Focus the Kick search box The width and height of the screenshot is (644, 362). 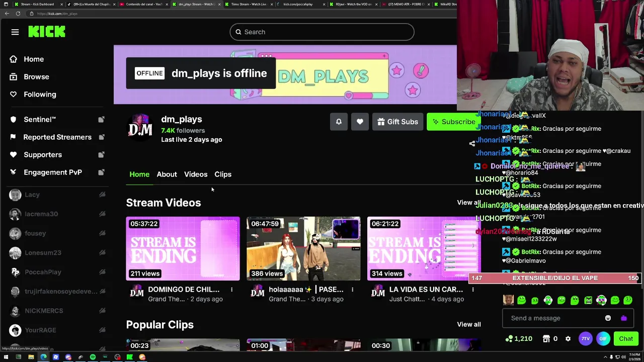322,32
